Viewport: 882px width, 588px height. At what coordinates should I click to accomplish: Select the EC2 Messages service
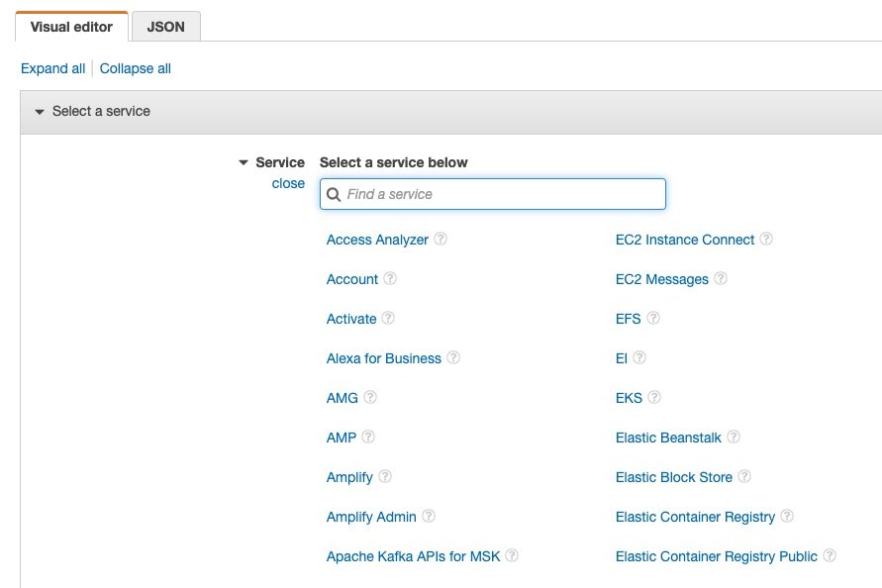(x=662, y=279)
